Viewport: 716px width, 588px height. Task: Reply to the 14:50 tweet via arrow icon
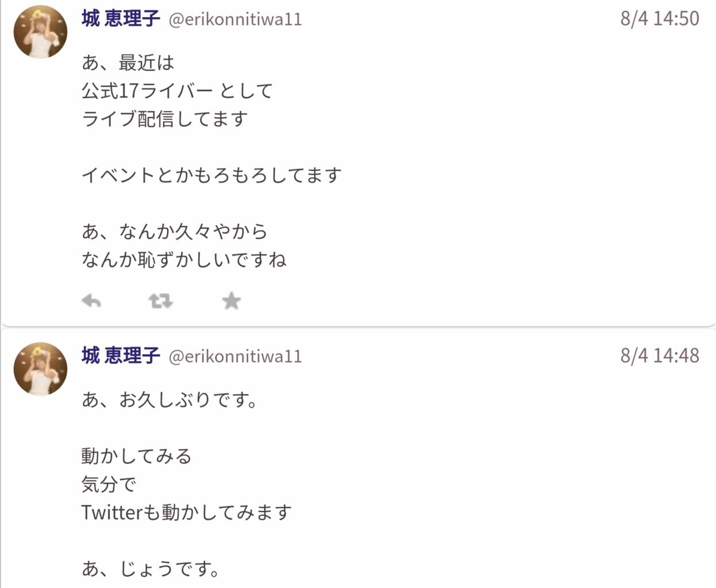[x=91, y=300]
